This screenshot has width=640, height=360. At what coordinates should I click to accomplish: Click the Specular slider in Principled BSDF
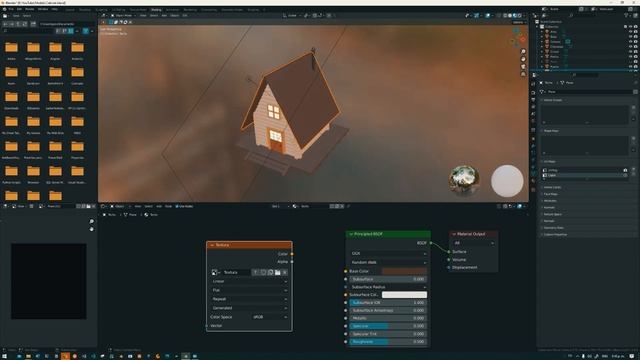[388, 326]
